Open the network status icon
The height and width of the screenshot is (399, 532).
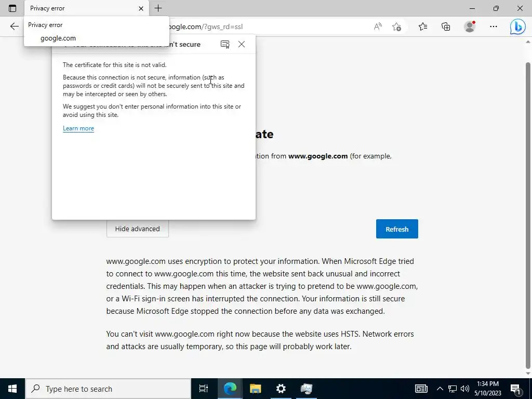tap(453, 389)
